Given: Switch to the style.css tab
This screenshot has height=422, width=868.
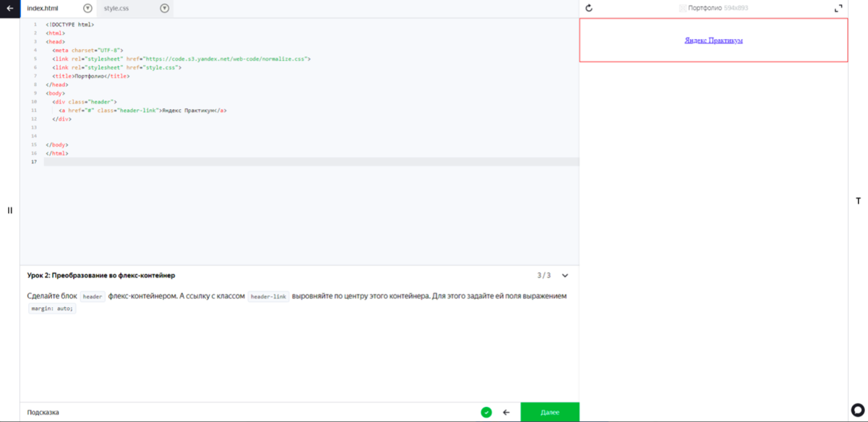Looking at the screenshot, I should pyautogui.click(x=116, y=8).
